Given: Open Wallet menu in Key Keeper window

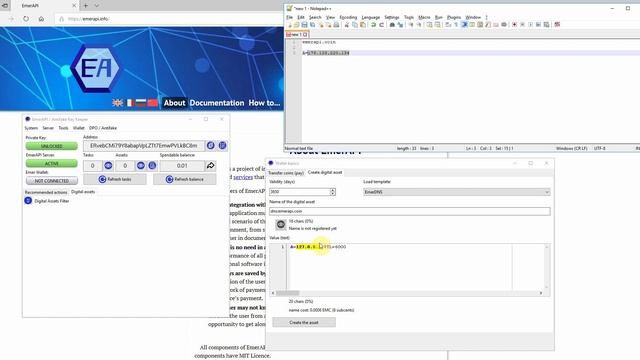Looking at the screenshot, I should pos(78,128).
